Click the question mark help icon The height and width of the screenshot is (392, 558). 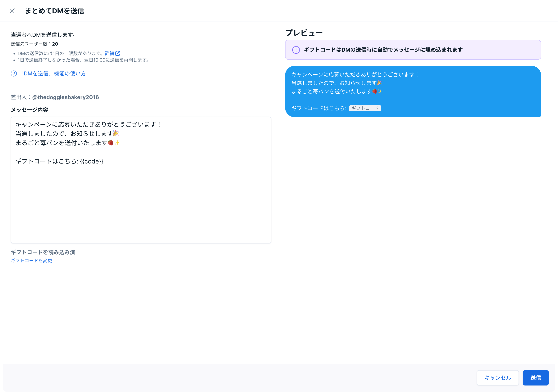point(14,73)
